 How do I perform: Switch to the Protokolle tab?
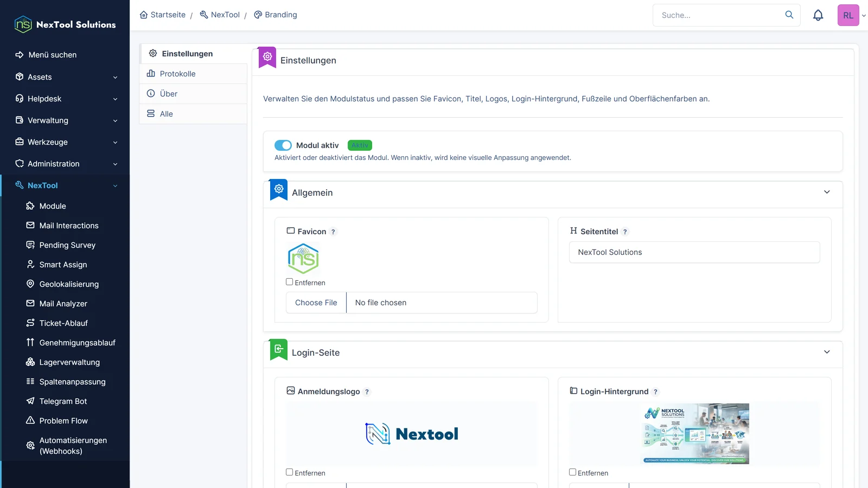point(193,74)
